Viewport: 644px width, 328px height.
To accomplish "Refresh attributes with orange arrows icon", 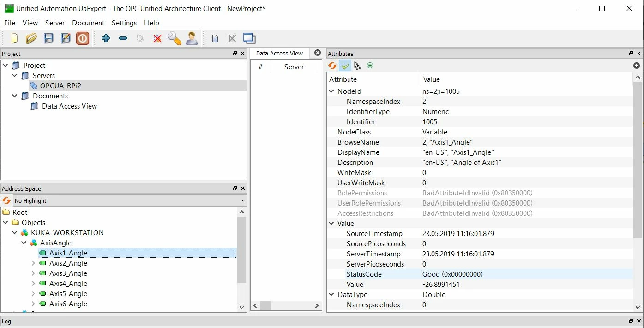I will [x=332, y=66].
